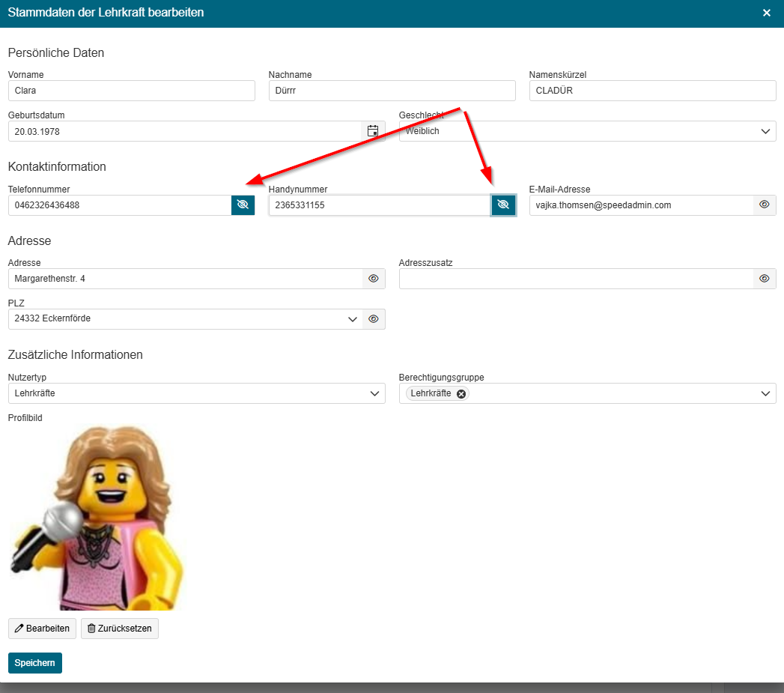
Task: Click the empty Adresszusatz input field
Action: point(577,279)
